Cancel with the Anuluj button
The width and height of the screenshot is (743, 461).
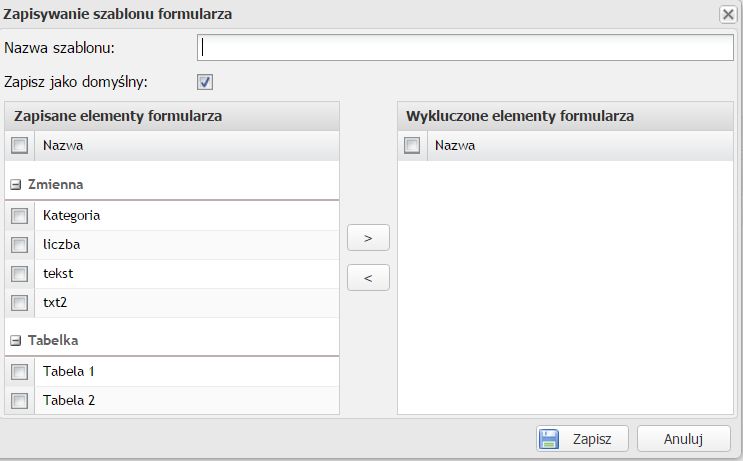tap(684, 438)
